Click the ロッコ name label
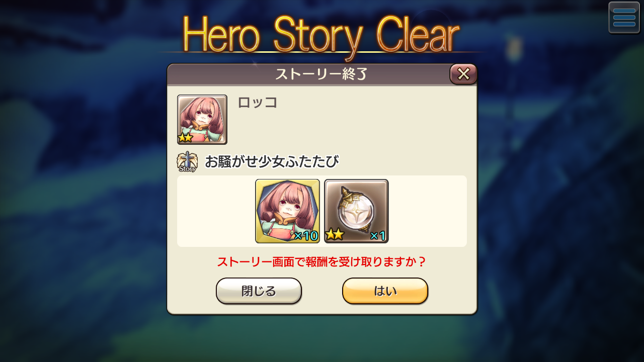The width and height of the screenshot is (644, 362). pyautogui.click(x=258, y=103)
